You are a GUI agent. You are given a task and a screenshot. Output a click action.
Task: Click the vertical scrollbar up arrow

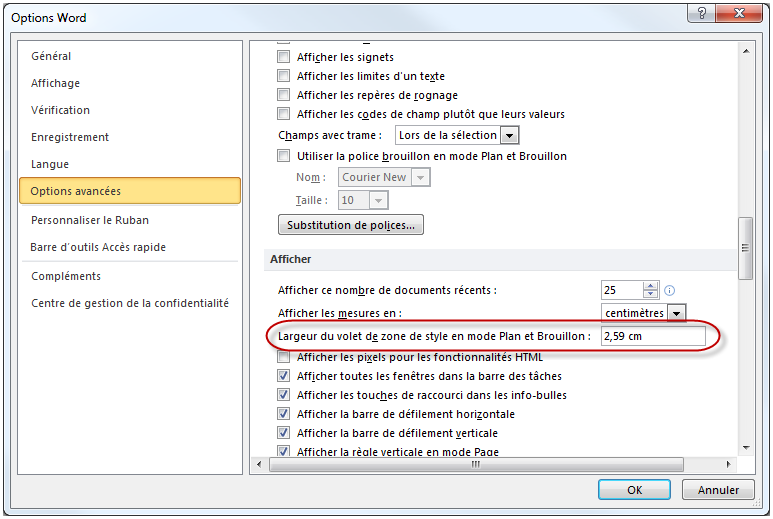click(x=746, y=51)
